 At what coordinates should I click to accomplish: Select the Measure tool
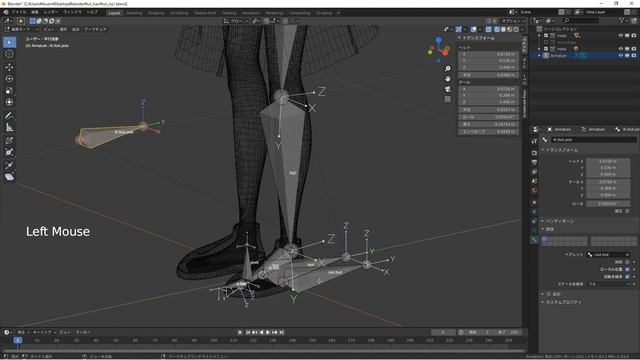(x=9, y=127)
